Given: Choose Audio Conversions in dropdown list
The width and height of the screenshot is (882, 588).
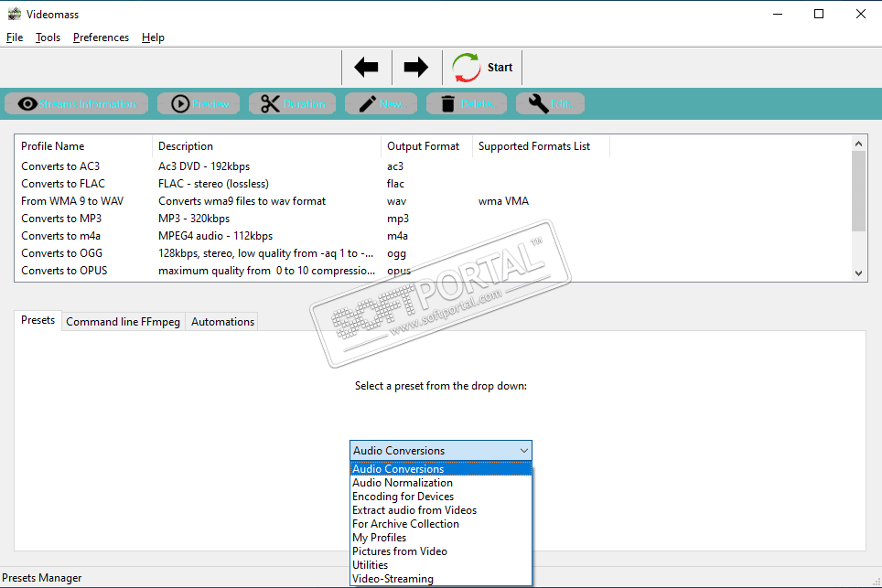Looking at the screenshot, I should click(x=441, y=469).
